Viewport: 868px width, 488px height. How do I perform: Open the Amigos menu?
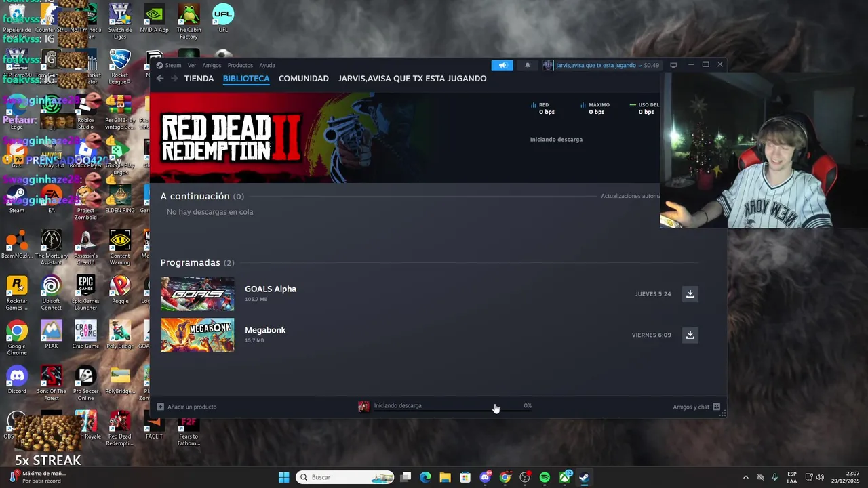click(212, 66)
